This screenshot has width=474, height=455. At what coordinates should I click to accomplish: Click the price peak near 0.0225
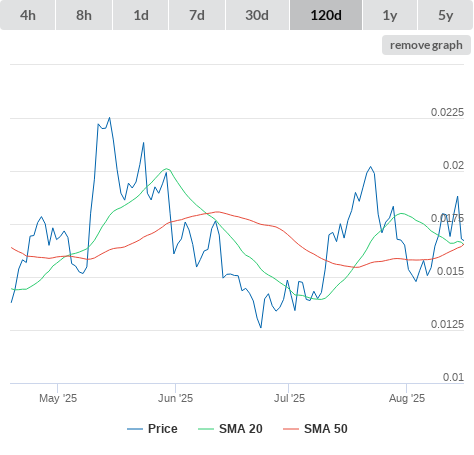click(110, 118)
